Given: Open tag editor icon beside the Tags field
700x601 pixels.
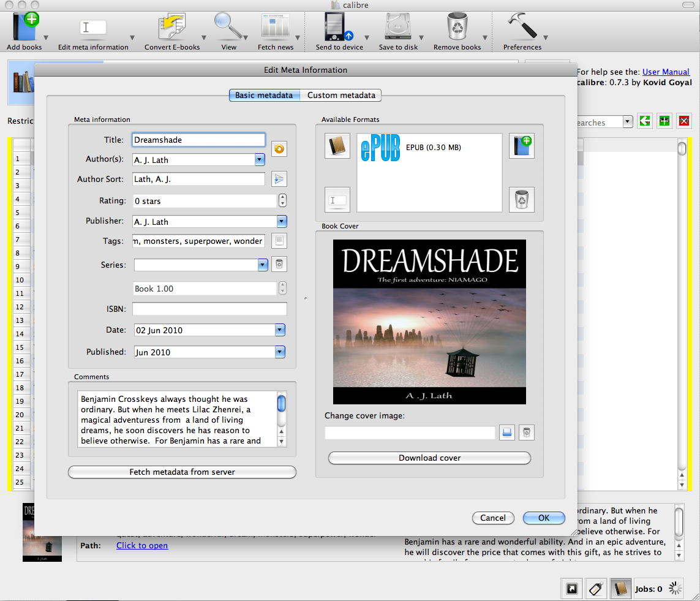Looking at the screenshot, I should point(279,241).
